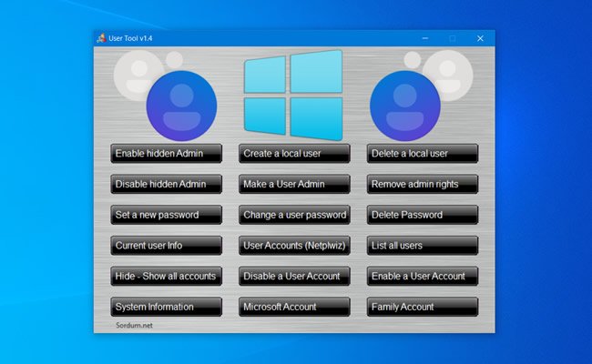Minimize the User Tool window
Image resolution: width=592 pixels, height=364 pixels.
click(x=425, y=38)
